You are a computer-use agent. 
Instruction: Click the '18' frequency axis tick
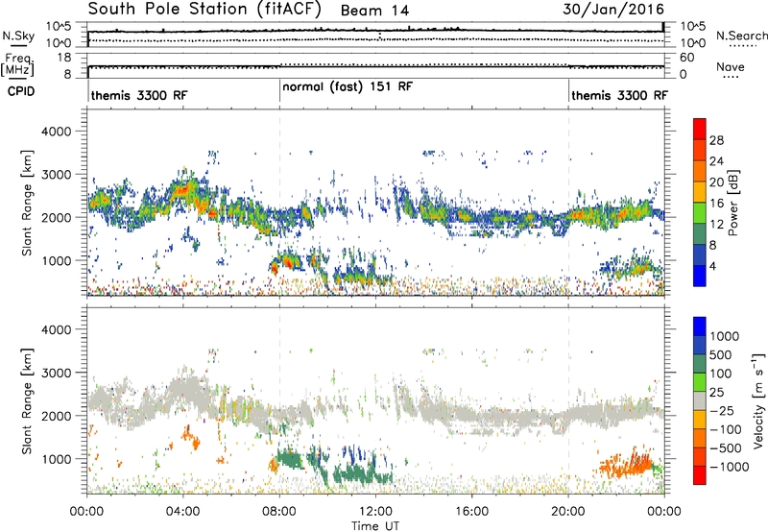tap(64, 58)
